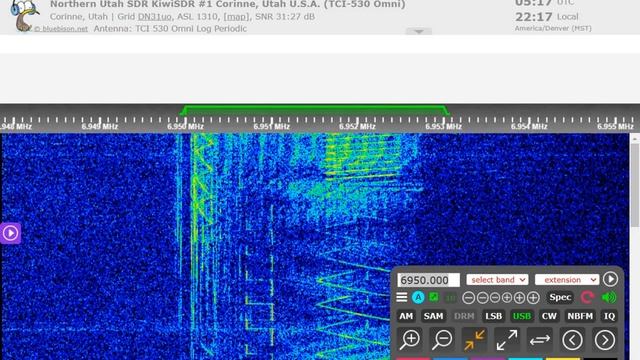Click the "22:17 Local" time text
Image resolution: width=640 pixels, height=360 pixels.
click(x=547, y=17)
